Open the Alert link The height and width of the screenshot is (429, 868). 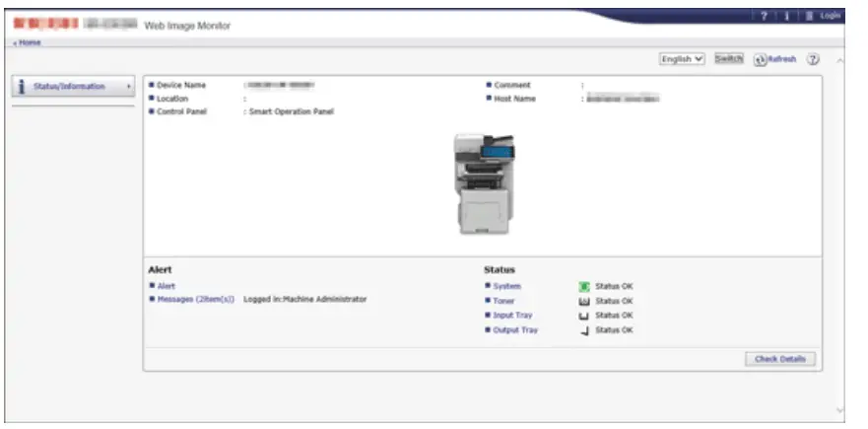167,286
